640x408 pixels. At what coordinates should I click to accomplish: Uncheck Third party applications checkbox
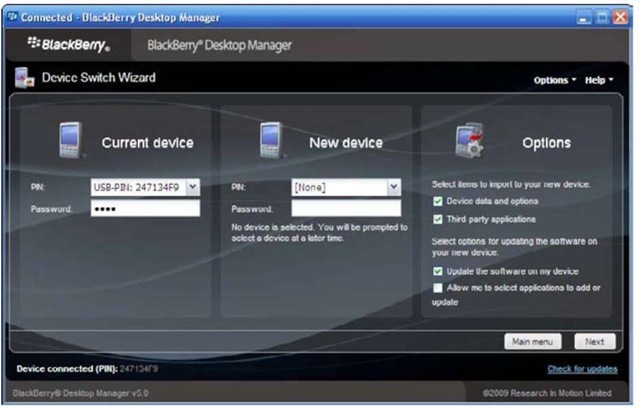(438, 220)
